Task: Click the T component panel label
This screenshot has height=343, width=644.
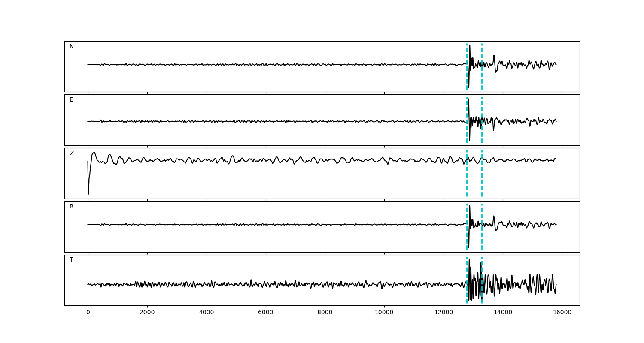Action: (71, 260)
